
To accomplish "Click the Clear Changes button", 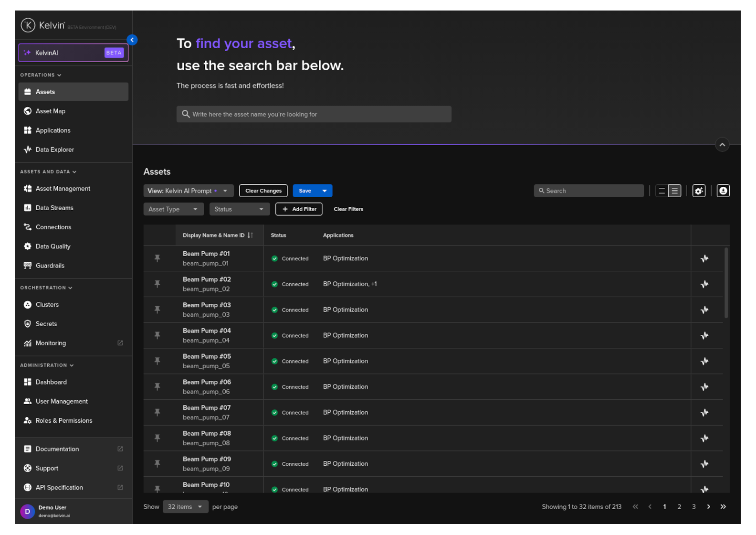I will point(263,191).
